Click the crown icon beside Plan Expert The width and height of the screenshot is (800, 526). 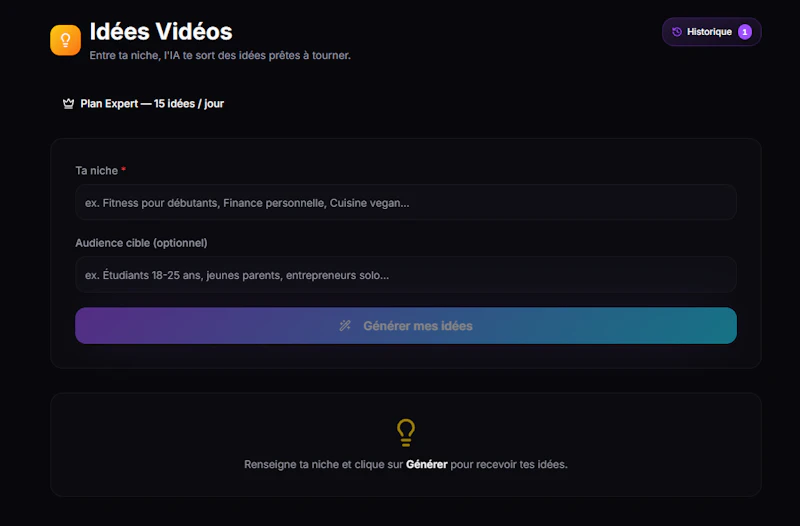pyautogui.click(x=68, y=104)
